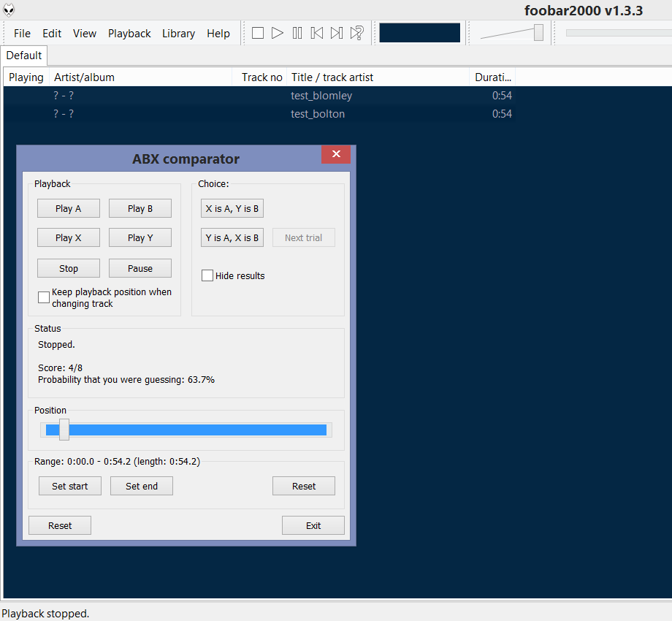Click the Pause button in ABX comparator

coord(140,268)
